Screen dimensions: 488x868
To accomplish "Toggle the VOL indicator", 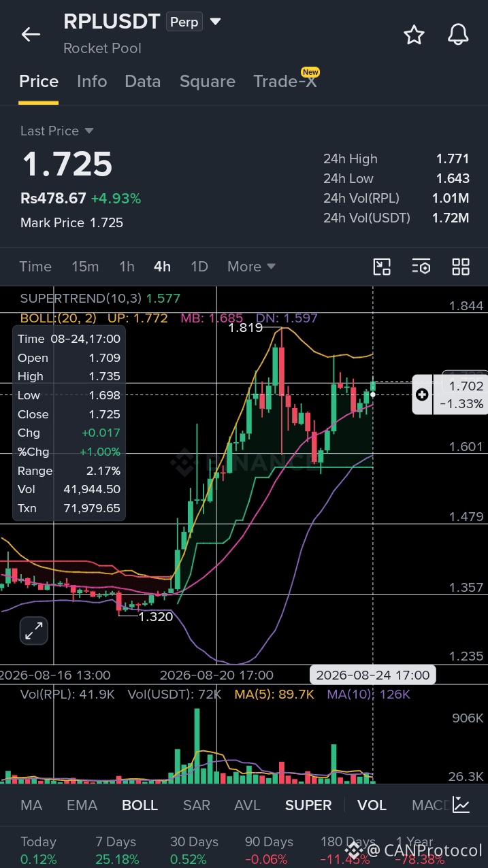I will tap(372, 805).
